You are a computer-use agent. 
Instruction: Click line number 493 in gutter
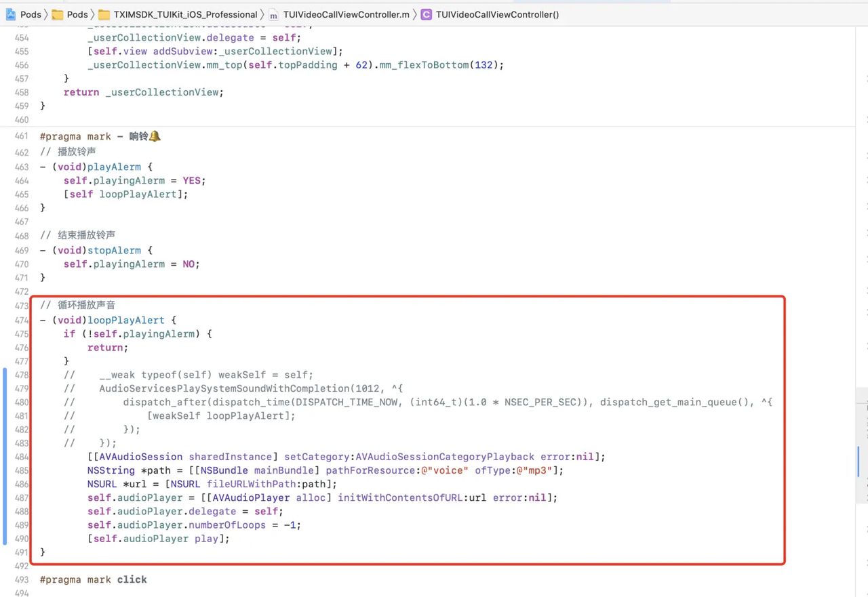(x=22, y=579)
